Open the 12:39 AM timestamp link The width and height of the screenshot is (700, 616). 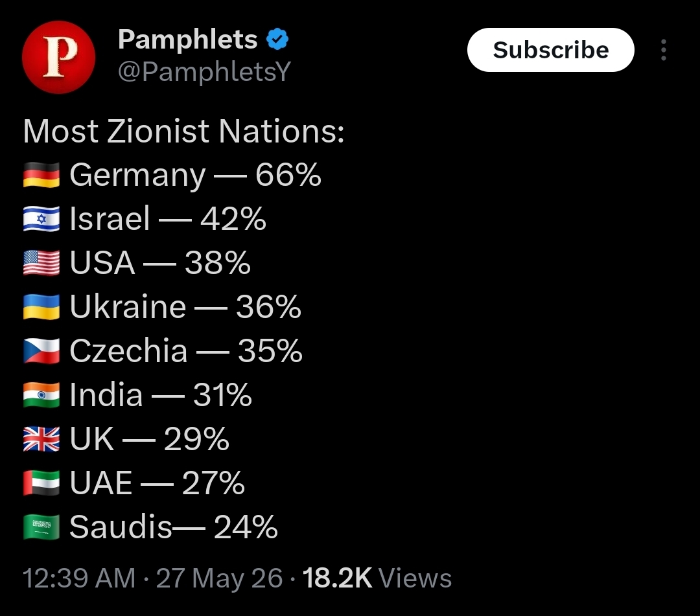(x=79, y=578)
